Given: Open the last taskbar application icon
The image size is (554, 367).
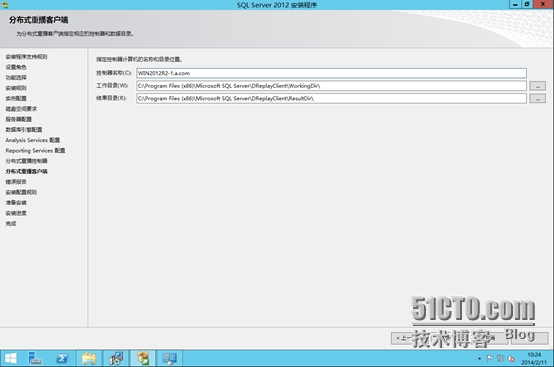Looking at the screenshot, I should coord(170,358).
